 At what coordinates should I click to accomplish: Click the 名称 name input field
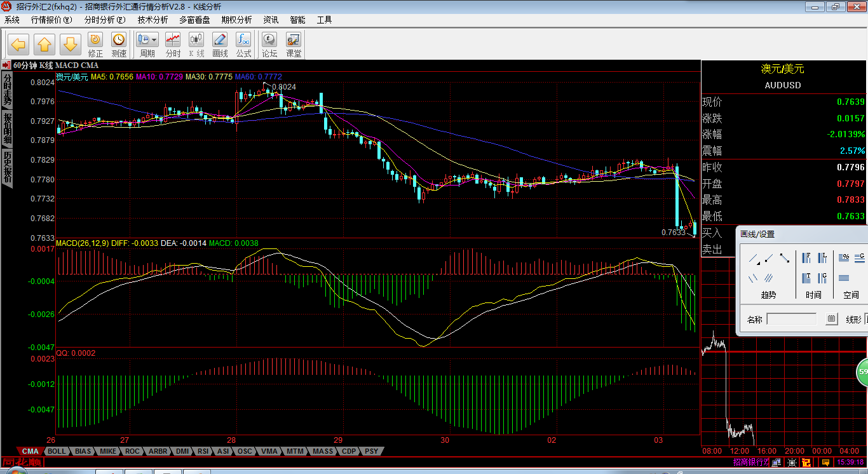tap(792, 319)
